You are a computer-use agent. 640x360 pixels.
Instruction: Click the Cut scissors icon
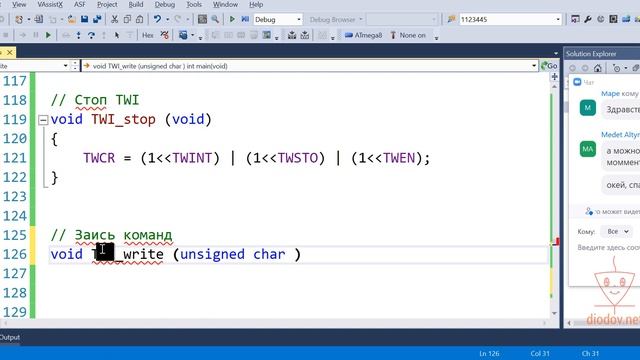[115, 19]
